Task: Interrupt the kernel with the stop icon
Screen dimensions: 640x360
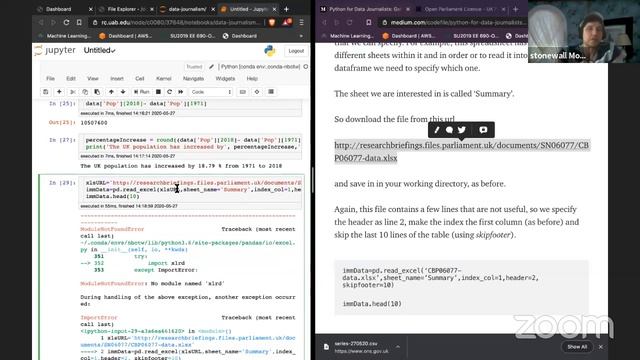Action: point(158,92)
